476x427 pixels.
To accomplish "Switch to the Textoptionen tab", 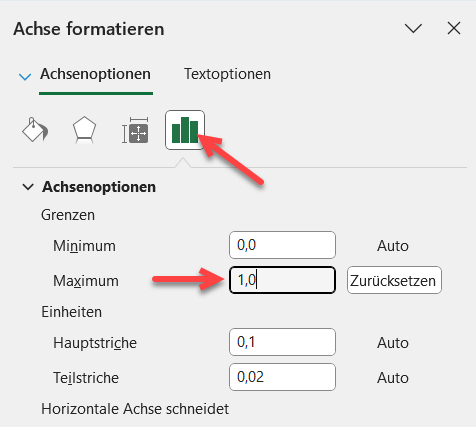I will click(x=227, y=74).
